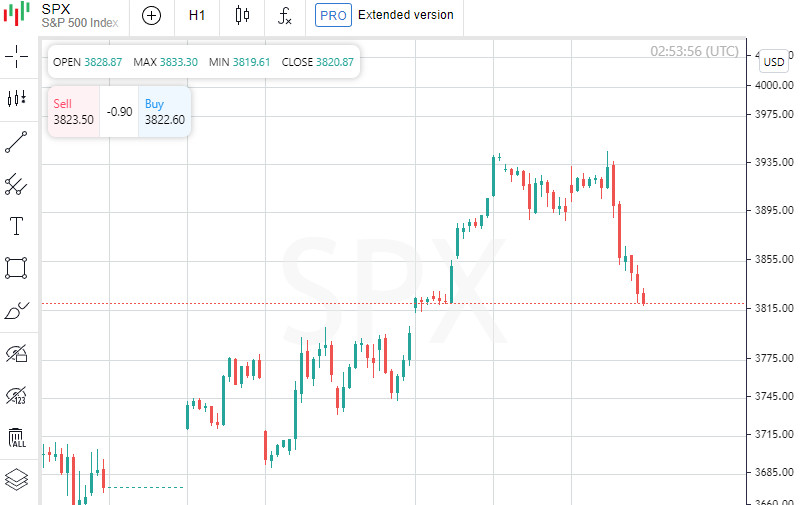Click the Sell 3823.50 button
This screenshot has width=805, height=505.
click(74, 111)
